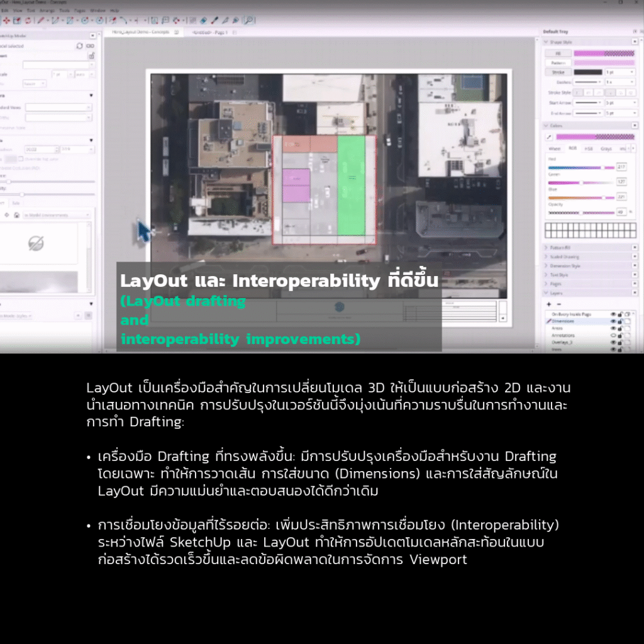Click the Red color slider handle

click(x=602, y=167)
